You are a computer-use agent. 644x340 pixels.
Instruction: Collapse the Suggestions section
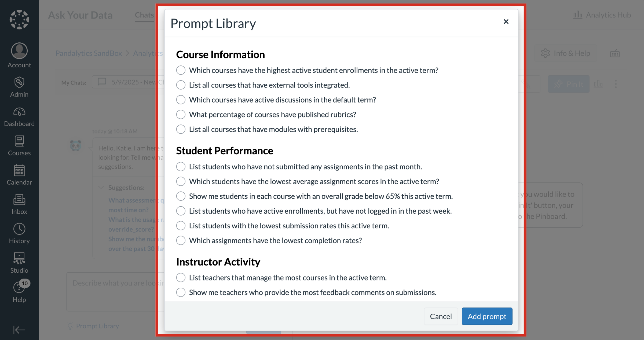[x=101, y=187]
